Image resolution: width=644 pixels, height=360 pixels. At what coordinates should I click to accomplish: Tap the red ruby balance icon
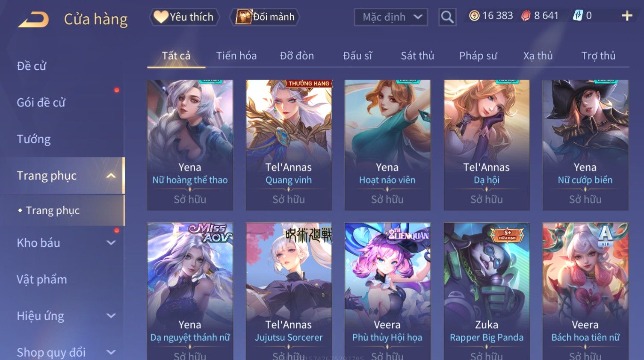click(526, 16)
